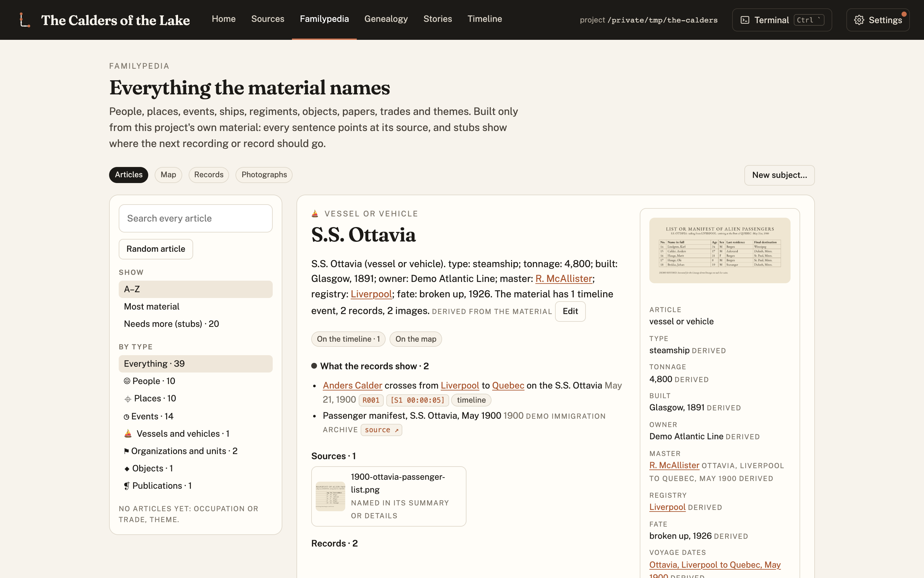Open the 1900-ottavia-passenger-list.png source card
Image resolution: width=924 pixels, height=578 pixels.
point(389,496)
